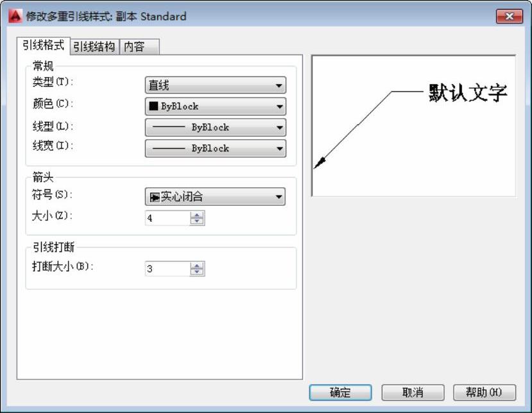
Task: Click the AutoCAD logo icon in title bar
Action: pos(14,16)
